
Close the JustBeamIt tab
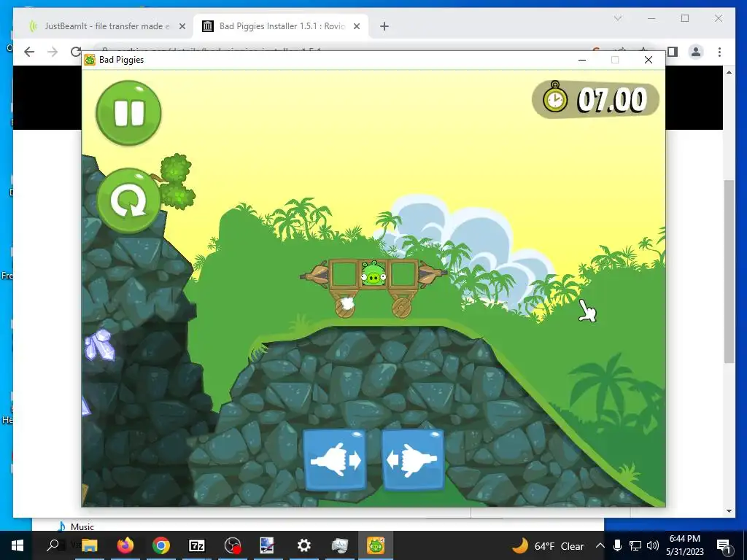point(182,27)
